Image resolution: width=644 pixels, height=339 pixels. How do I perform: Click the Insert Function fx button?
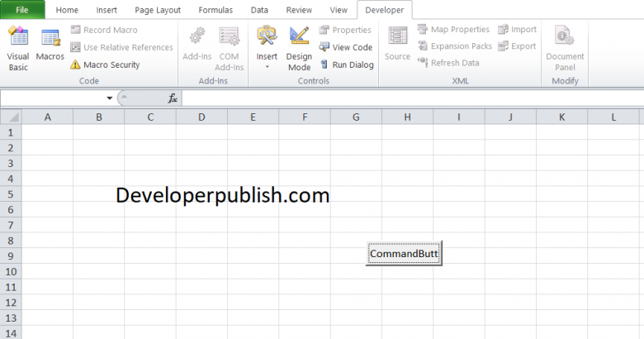coord(173,98)
